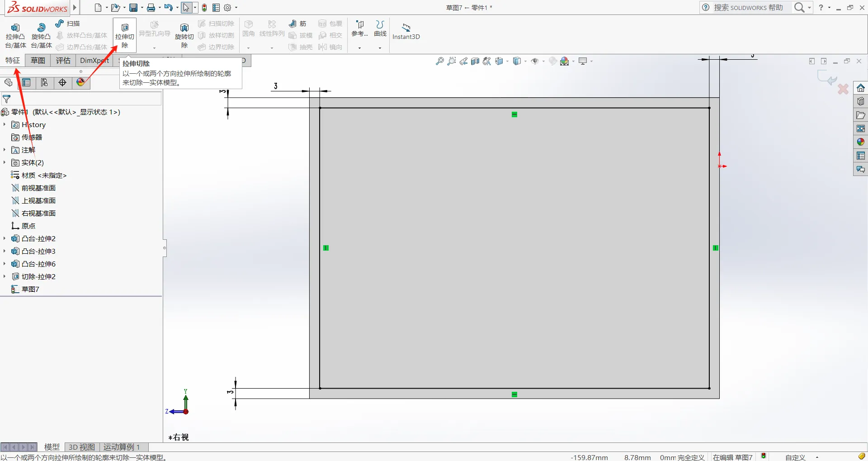Toggle the hide/show items eye icon
868x461 pixels.
click(535, 61)
